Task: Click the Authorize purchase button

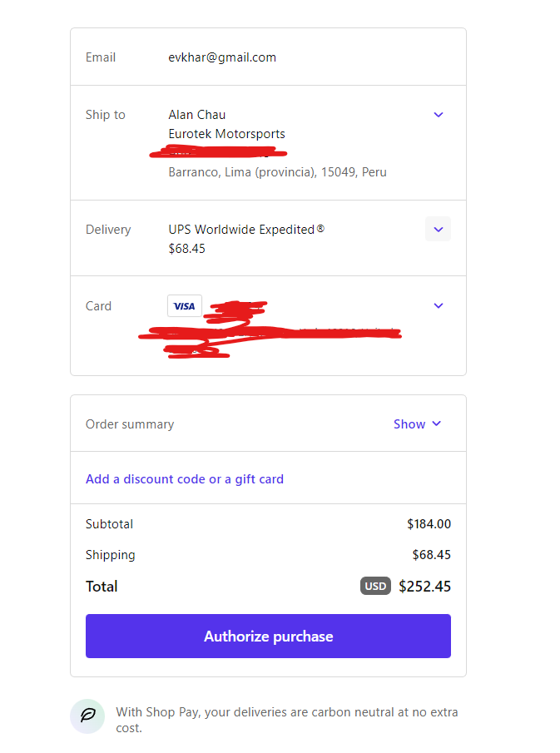Action: coord(268,636)
